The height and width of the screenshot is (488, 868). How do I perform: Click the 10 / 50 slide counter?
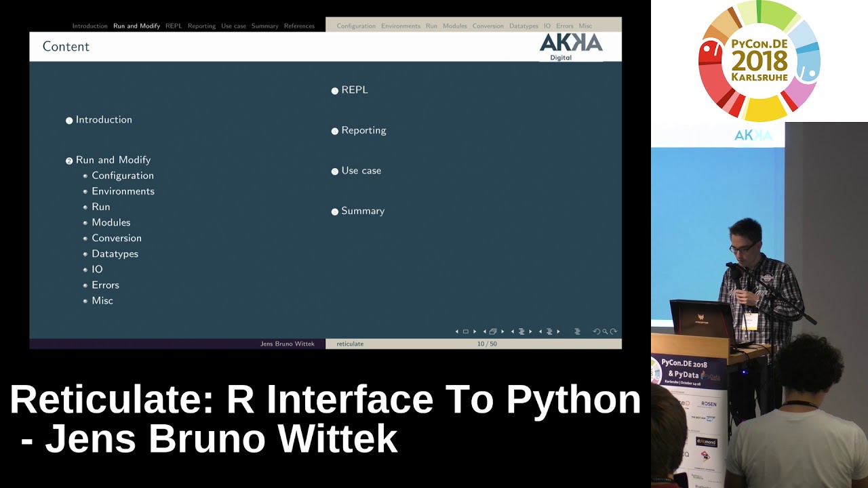click(x=487, y=344)
